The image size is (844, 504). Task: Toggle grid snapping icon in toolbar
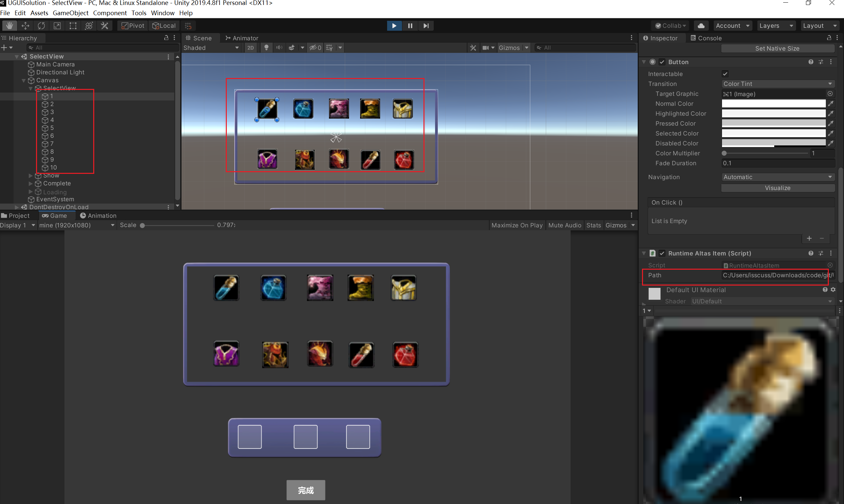(x=188, y=26)
